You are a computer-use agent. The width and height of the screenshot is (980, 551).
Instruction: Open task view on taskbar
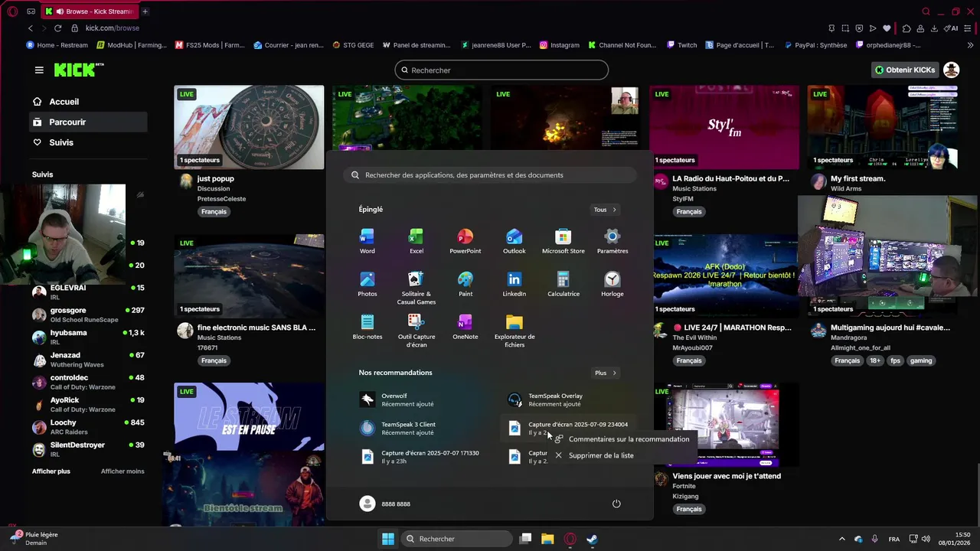[525, 539]
